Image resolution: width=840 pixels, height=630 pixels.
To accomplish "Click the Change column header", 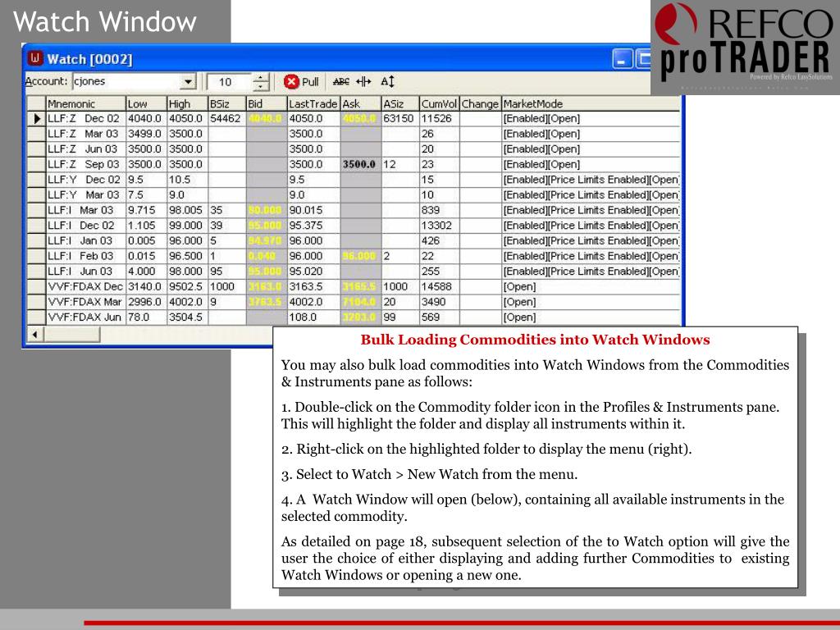I will (x=481, y=103).
